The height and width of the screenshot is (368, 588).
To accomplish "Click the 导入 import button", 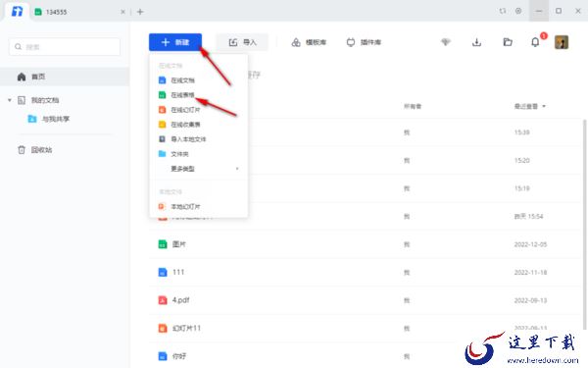I will [x=242, y=42].
